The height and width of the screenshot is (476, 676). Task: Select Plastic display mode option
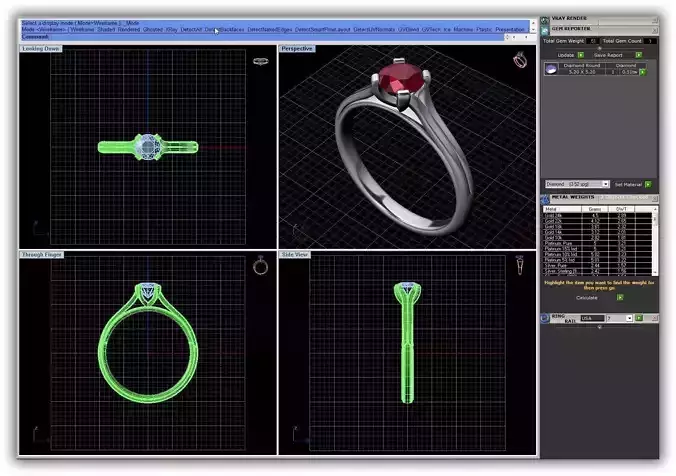click(x=484, y=30)
